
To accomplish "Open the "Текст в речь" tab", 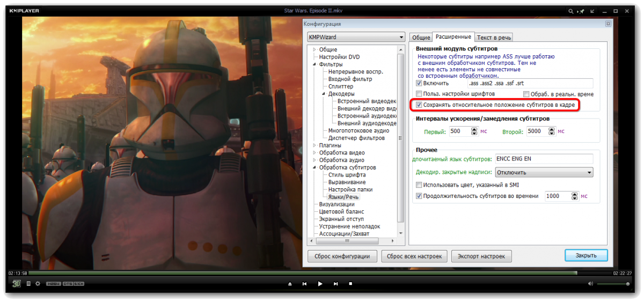I will 494,37.
